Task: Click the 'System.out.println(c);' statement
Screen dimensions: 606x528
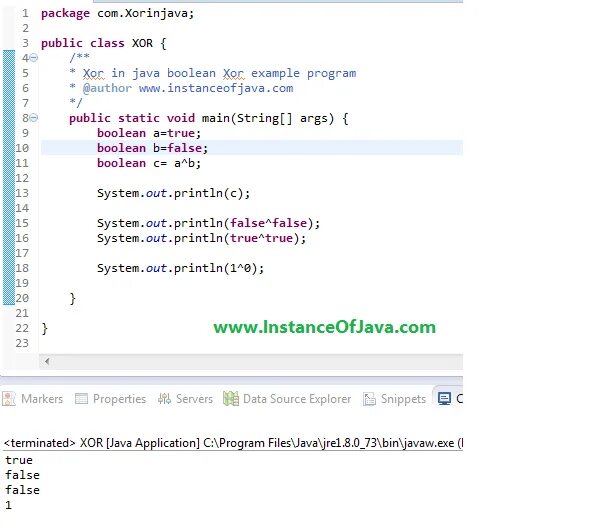Action: click(x=174, y=193)
